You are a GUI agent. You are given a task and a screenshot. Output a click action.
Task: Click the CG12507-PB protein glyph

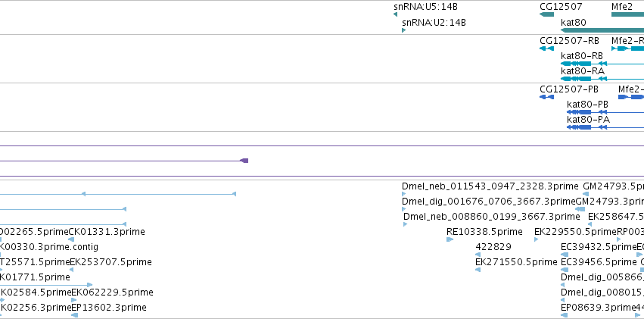546,97
